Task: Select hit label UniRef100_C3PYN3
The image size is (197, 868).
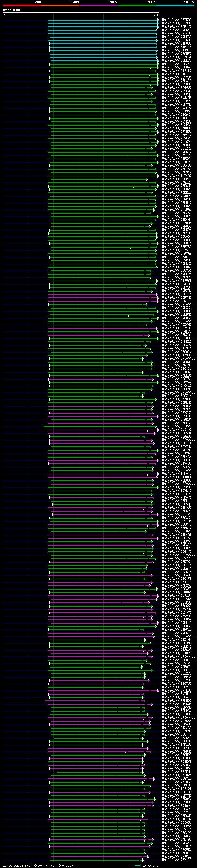Action: tap(176, 297)
